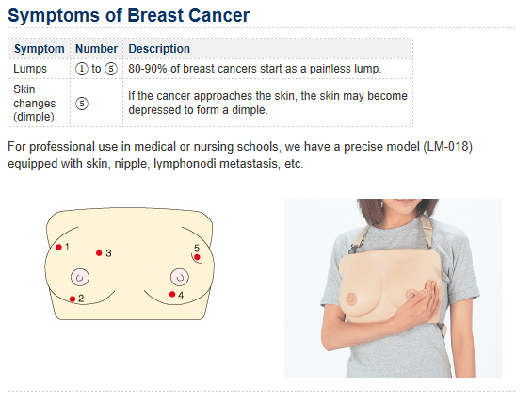Click red lump marker 4 on diagram
532x404 pixels.
point(172,294)
